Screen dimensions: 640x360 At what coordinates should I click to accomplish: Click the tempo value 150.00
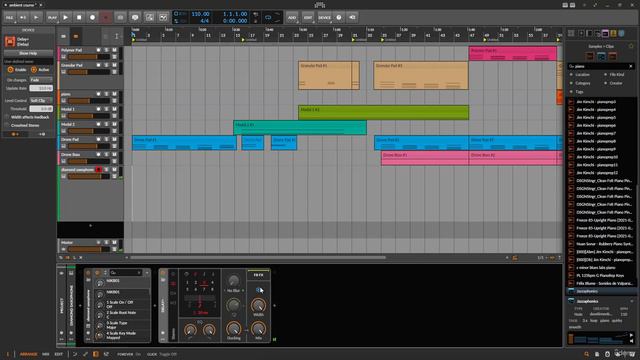[x=200, y=14]
